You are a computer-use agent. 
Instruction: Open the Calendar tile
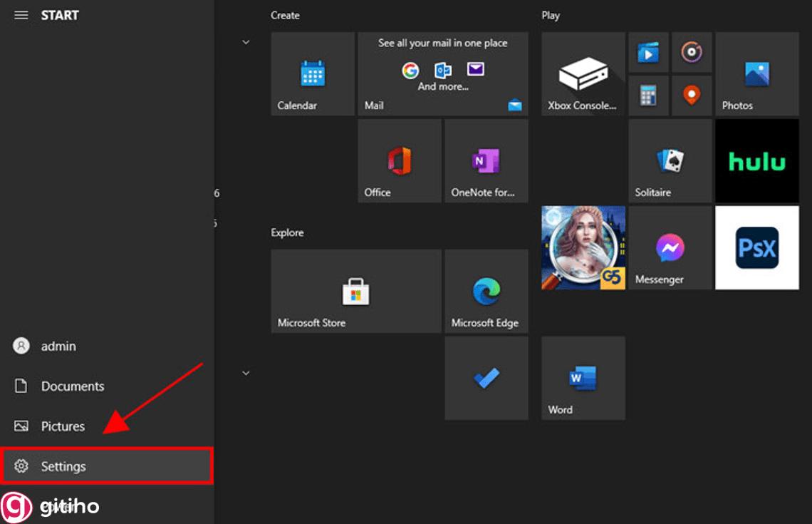pyautogui.click(x=313, y=74)
